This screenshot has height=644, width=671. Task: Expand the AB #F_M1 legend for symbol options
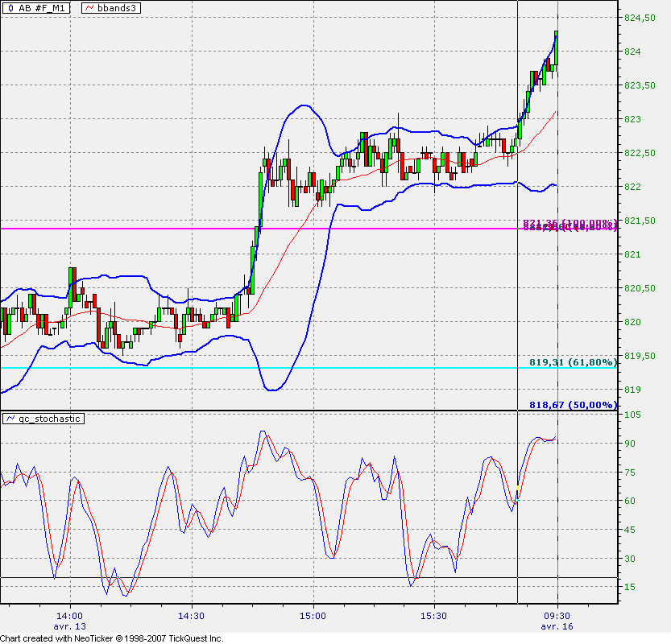36,7
